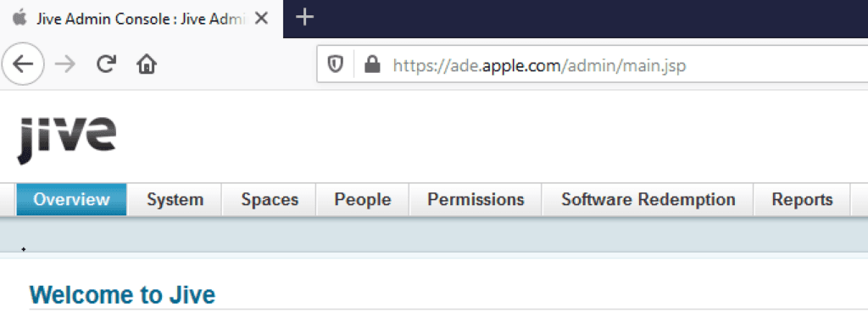868x329 pixels.
Task: Select the Overview tab
Action: 71,199
